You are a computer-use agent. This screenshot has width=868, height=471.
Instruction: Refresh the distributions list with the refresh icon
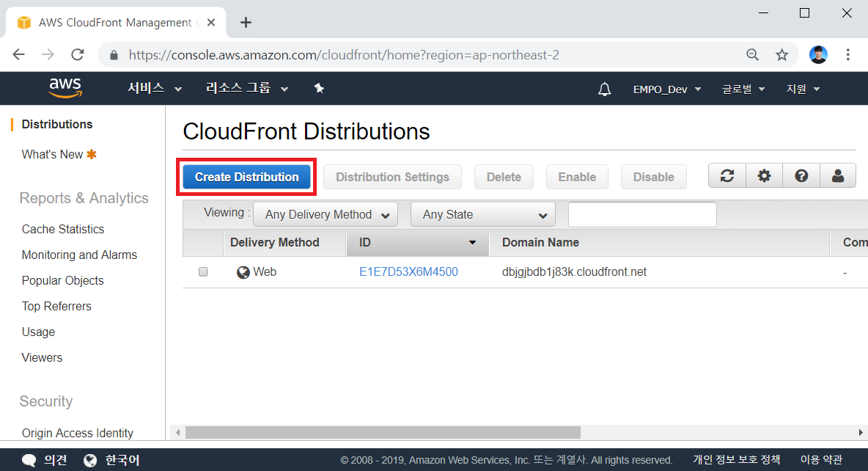pyautogui.click(x=727, y=176)
